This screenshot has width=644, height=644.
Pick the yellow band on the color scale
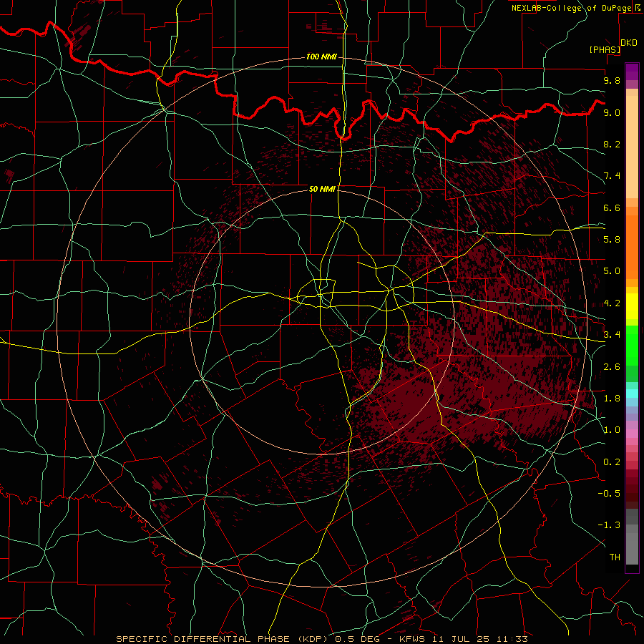[632, 306]
